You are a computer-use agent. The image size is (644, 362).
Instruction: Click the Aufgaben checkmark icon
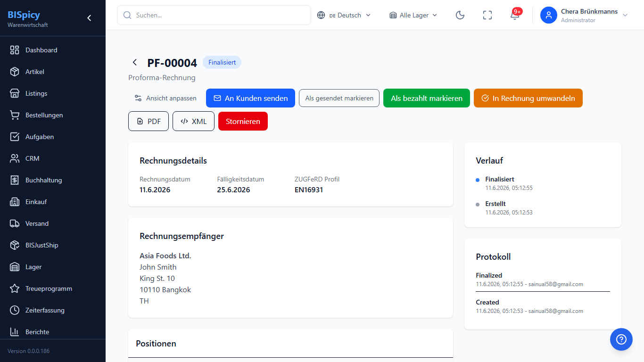(x=15, y=137)
